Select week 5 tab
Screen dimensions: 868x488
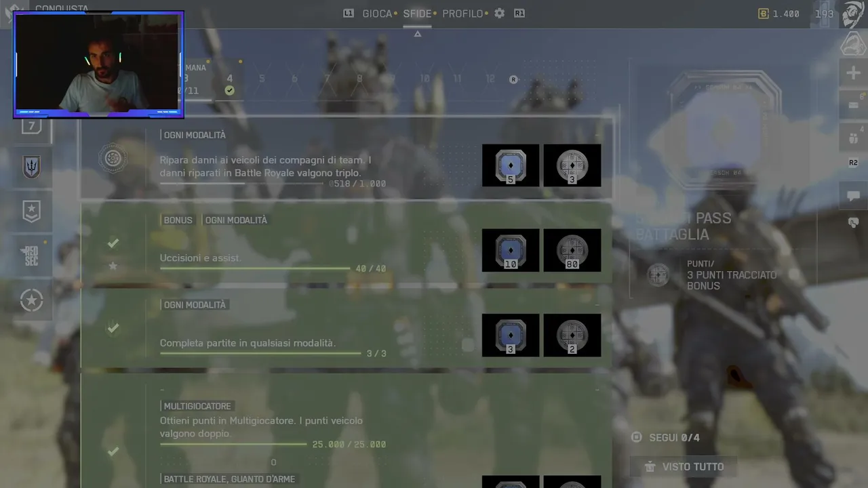[x=262, y=79]
